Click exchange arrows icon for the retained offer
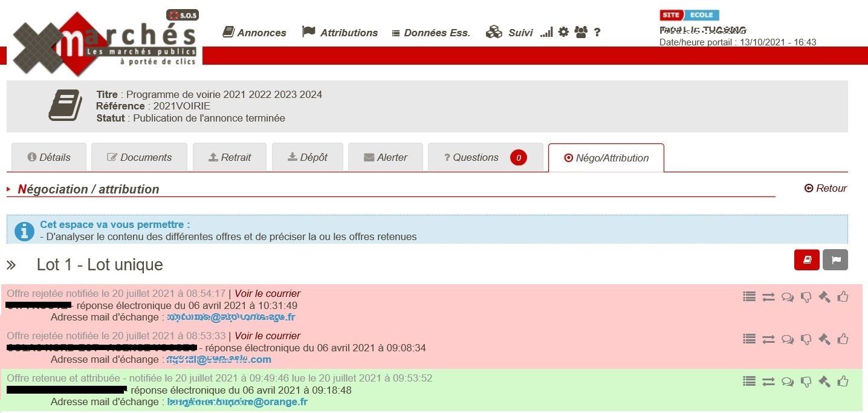Image resolution: width=868 pixels, height=413 pixels. [x=768, y=382]
